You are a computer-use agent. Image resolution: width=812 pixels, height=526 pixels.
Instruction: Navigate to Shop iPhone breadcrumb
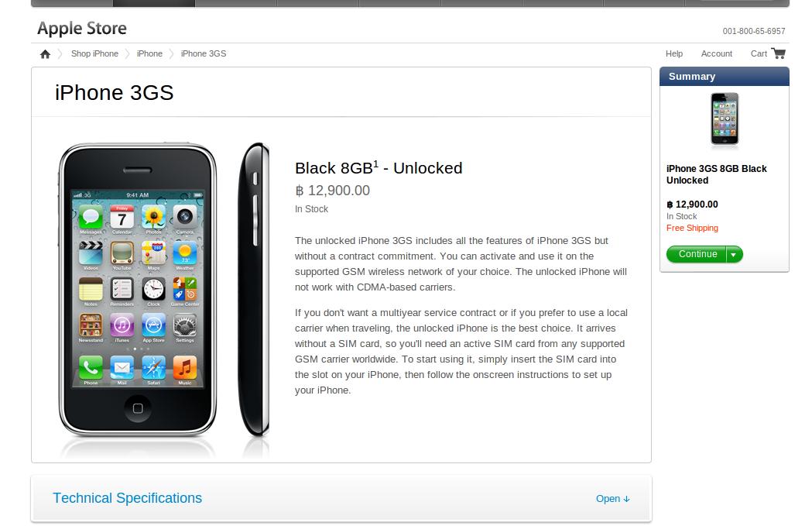click(94, 54)
